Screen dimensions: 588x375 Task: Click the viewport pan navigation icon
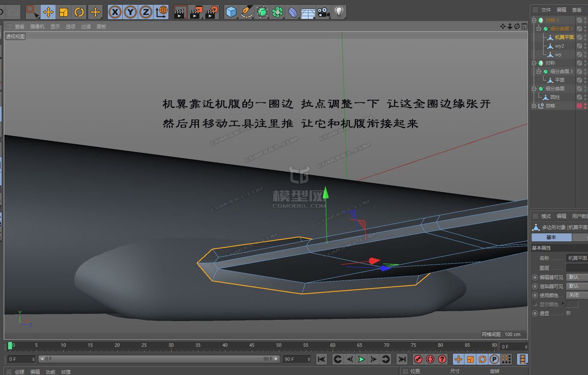(503, 27)
